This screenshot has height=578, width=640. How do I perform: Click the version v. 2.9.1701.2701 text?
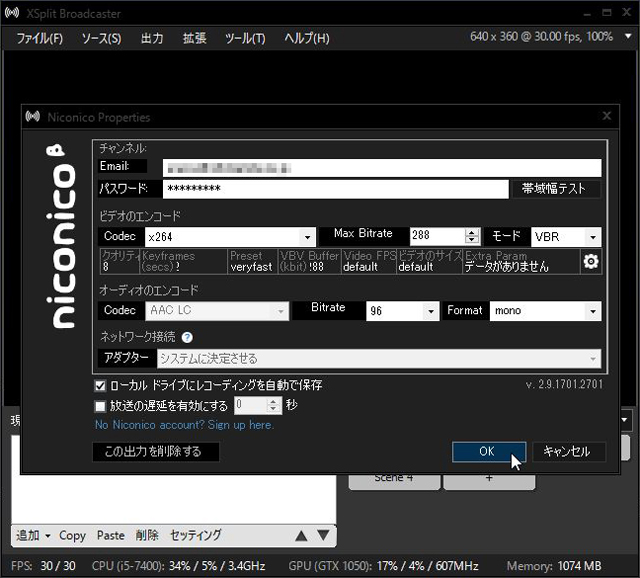pyautogui.click(x=564, y=384)
